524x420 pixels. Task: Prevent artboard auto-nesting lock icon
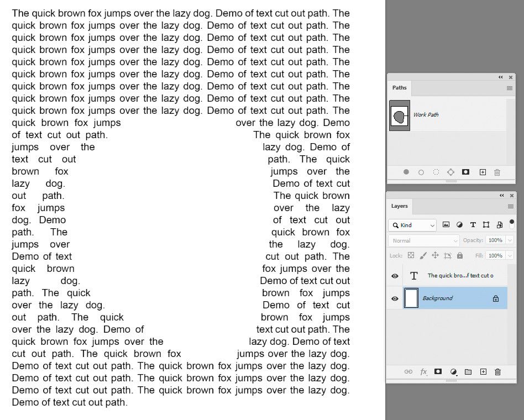tap(448, 256)
